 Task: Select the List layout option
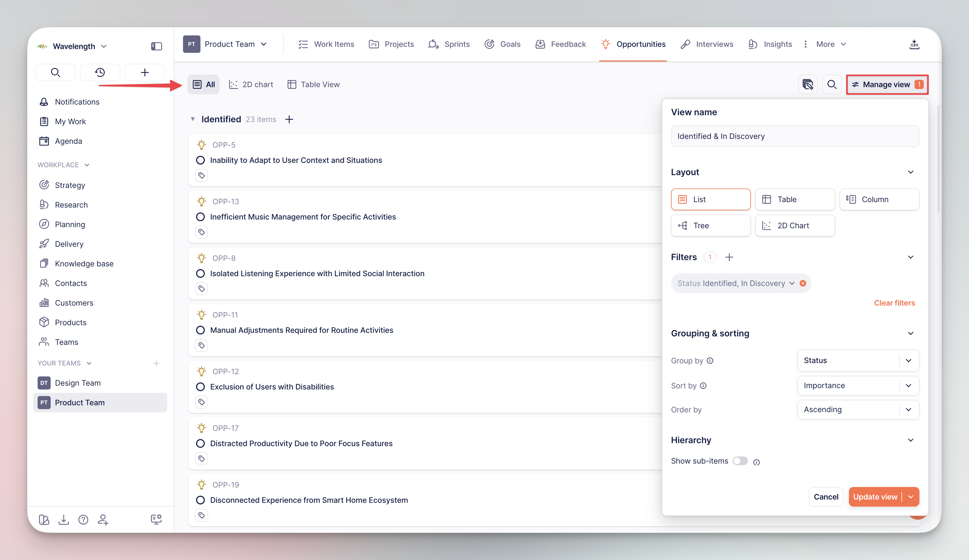[711, 199]
